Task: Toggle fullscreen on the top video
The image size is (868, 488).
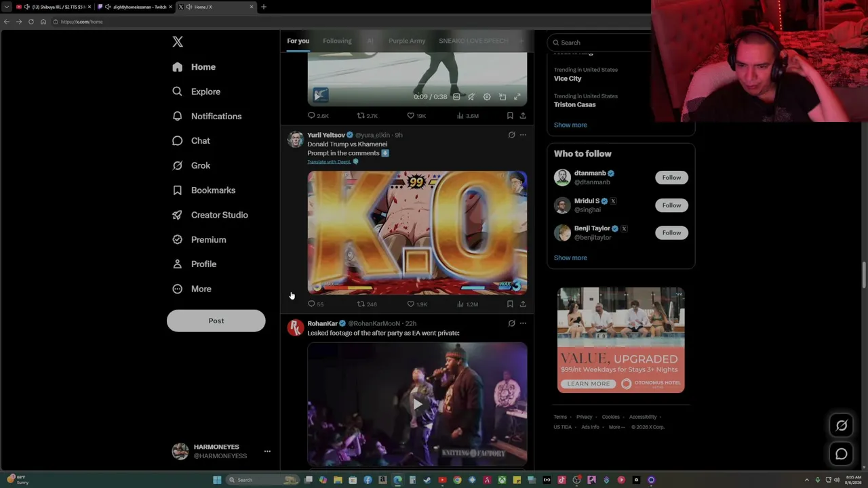Action: (x=517, y=97)
